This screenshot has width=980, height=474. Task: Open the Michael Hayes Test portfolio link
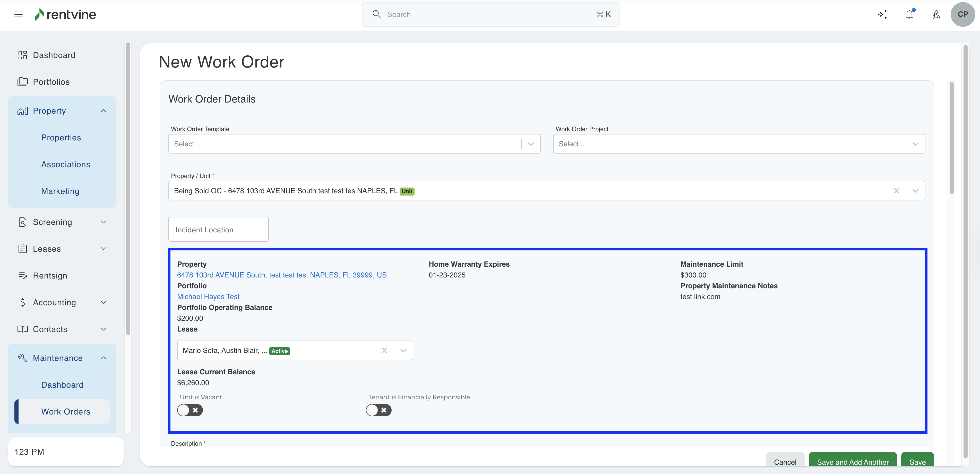pyautogui.click(x=208, y=297)
